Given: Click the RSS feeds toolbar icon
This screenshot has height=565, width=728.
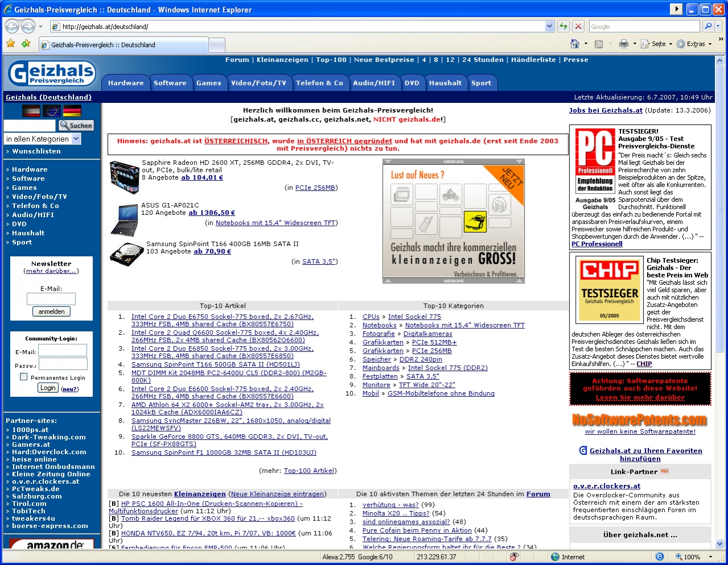Looking at the screenshot, I should click(x=598, y=44).
